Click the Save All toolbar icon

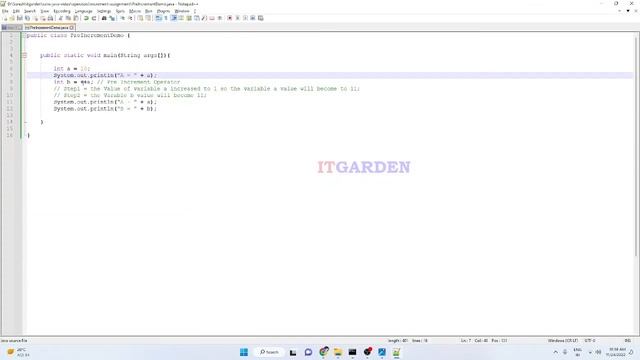[27, 18]
